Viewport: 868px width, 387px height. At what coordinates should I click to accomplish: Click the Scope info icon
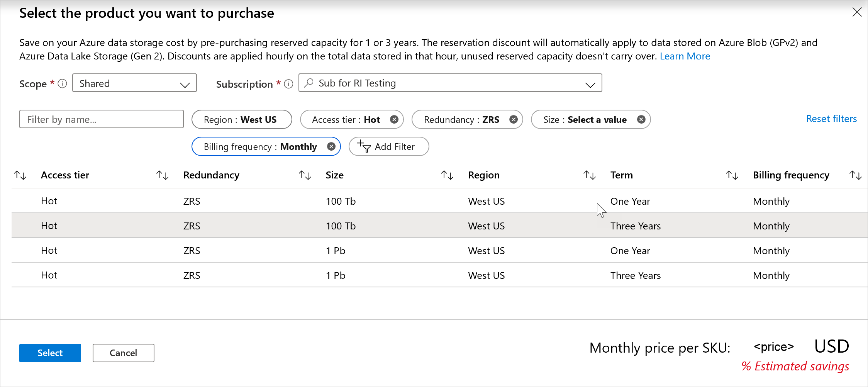click(62, 83)
